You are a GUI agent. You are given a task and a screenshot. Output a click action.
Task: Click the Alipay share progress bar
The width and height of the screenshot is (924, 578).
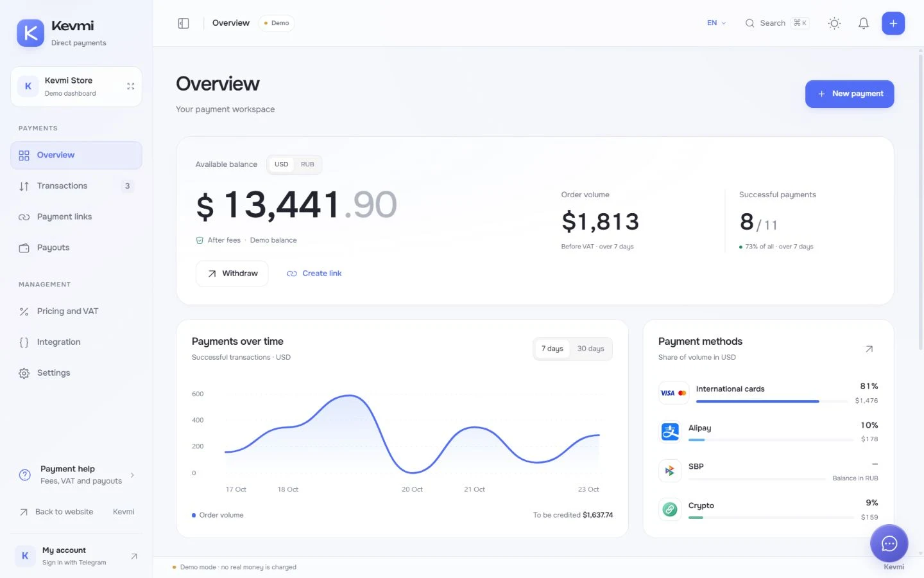(771, 440)
